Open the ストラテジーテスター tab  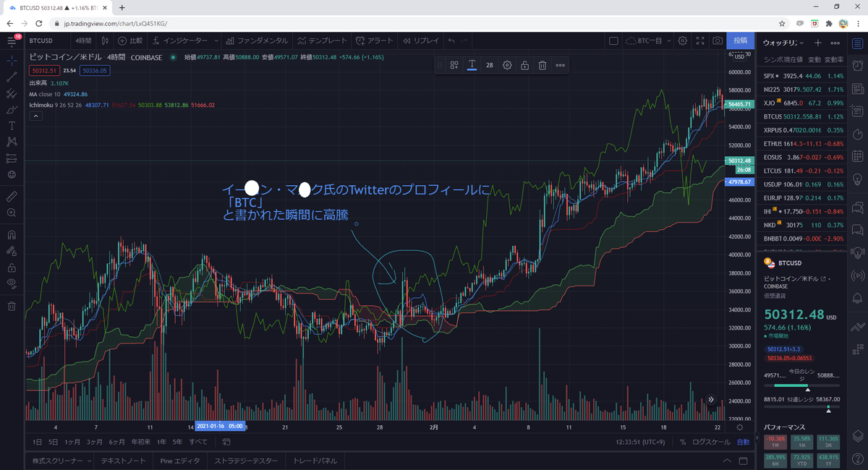[245, 461]
